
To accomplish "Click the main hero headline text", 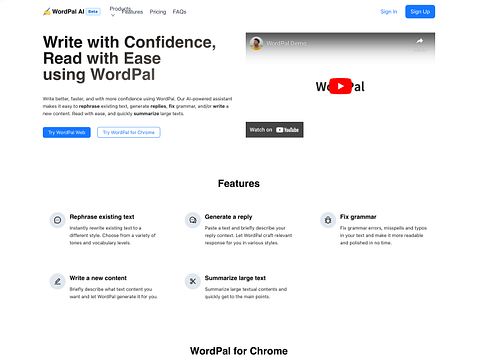I will coord(130,58).
